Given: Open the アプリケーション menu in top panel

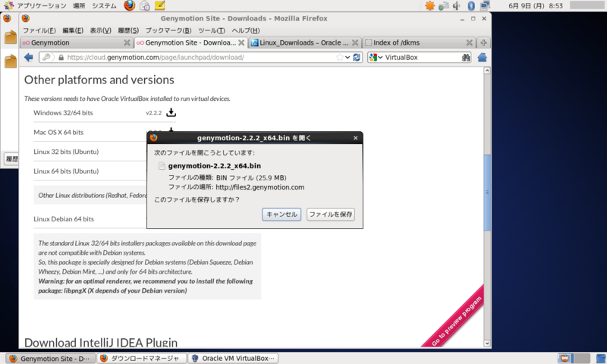Looking at the screenshot, I should [x=42, y=5].
